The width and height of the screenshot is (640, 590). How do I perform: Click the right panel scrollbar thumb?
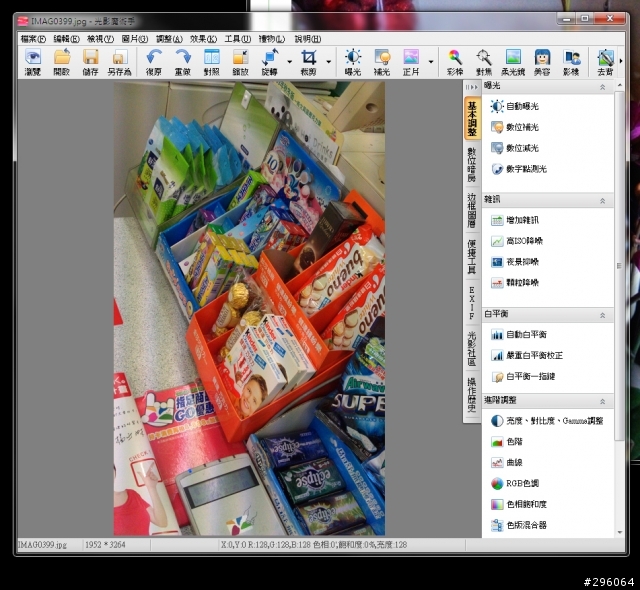click(619, 266)
